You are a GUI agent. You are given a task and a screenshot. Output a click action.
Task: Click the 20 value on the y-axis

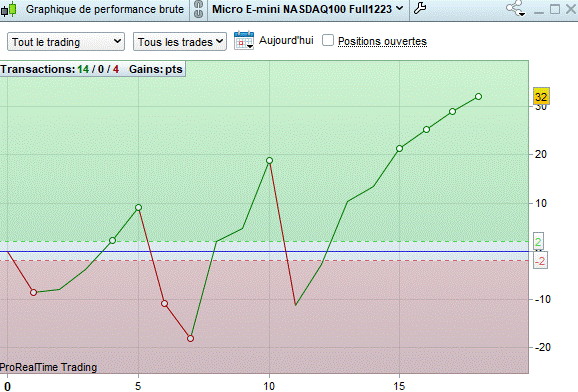pyautogui.click(x=541, y=154)
